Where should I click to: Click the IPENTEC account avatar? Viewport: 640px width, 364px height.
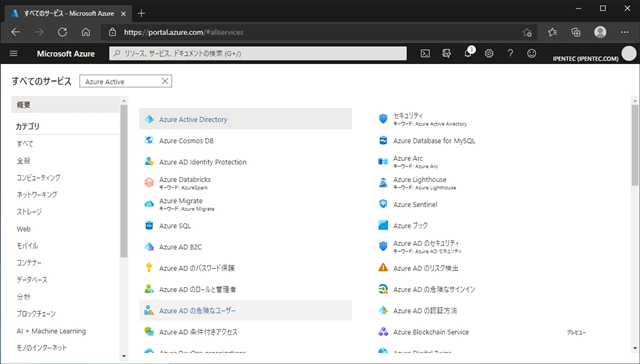629,53
